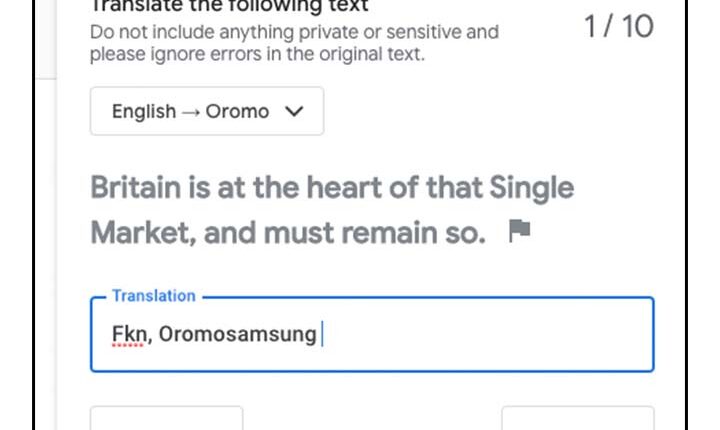The image size is (720, 430).
Task: Focus the Translation input field
Action: click(x=372, y=334)
